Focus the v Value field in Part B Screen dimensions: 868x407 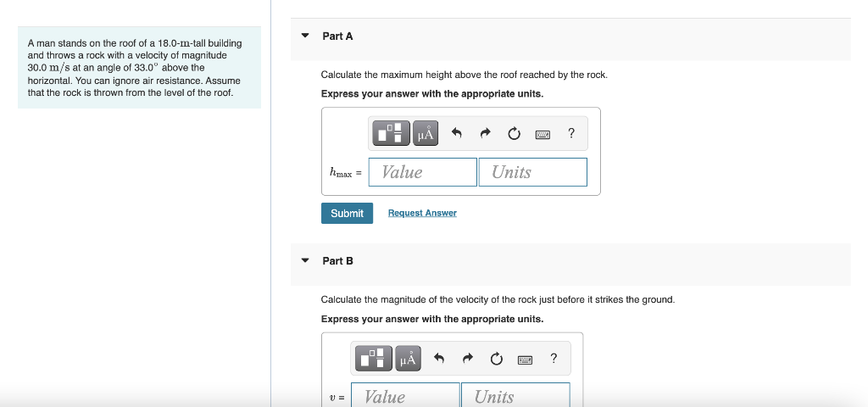[405, 395]
